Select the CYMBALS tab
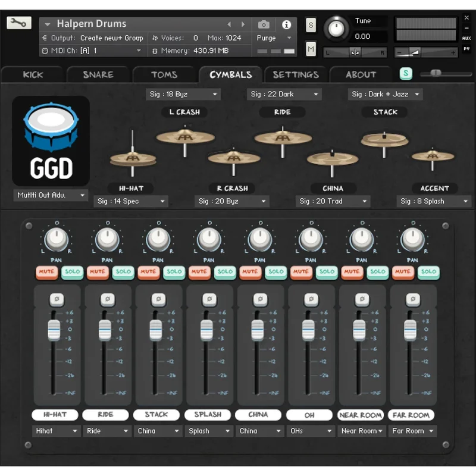The height and width of the screenshot is (476, 476). [230, 75]
